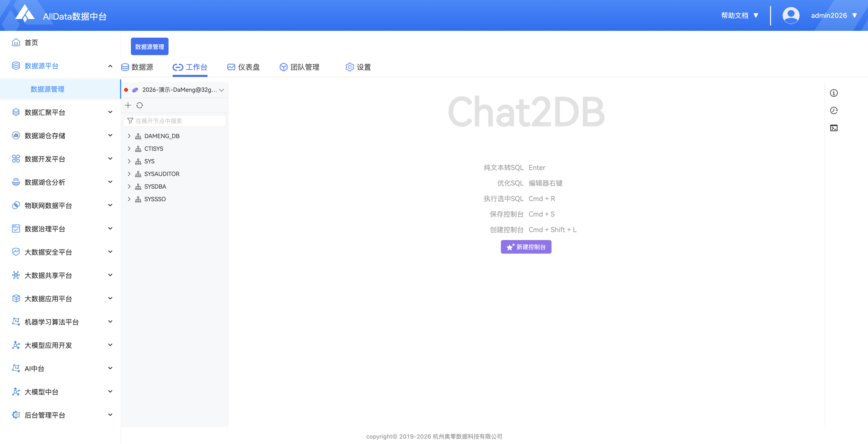This screenshot has width=868, height=444.
Task: Click the 数据开发平台 icon
Action: point(16,159)
